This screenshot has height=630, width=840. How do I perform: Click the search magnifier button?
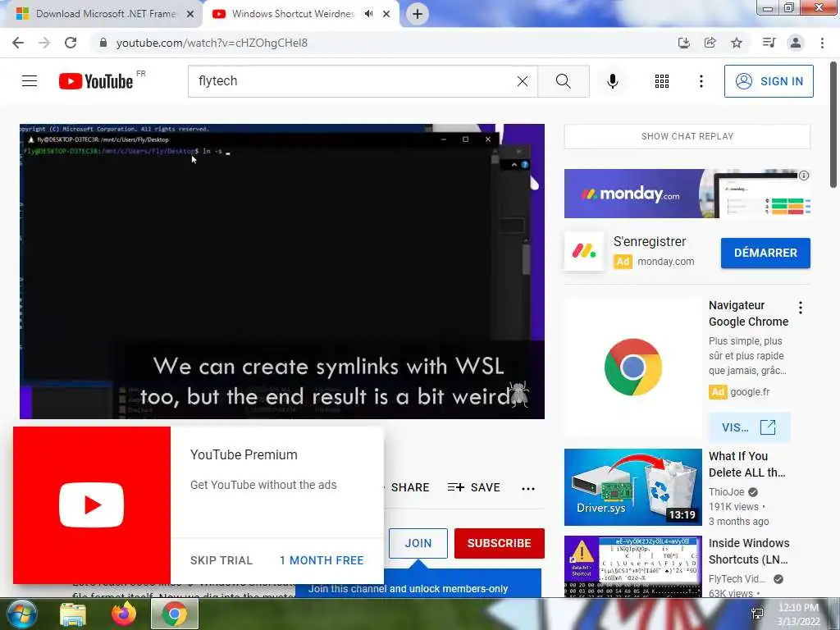[563, 81]
